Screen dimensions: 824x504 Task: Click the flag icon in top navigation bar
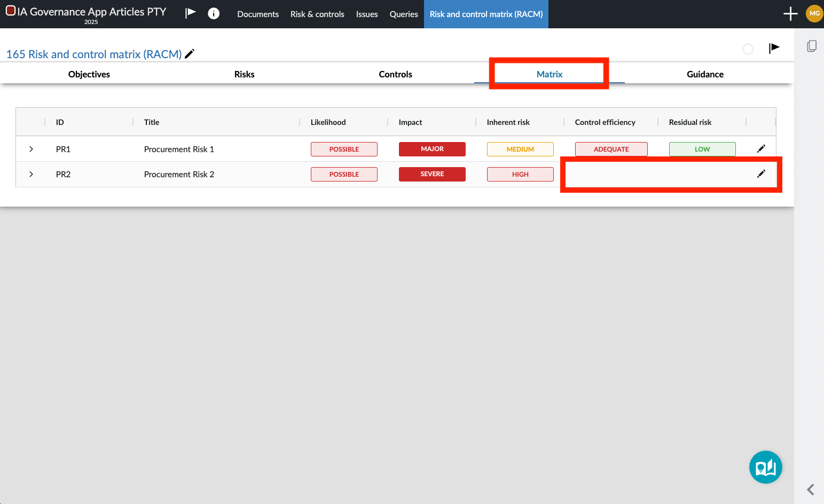tap(191, 13)
